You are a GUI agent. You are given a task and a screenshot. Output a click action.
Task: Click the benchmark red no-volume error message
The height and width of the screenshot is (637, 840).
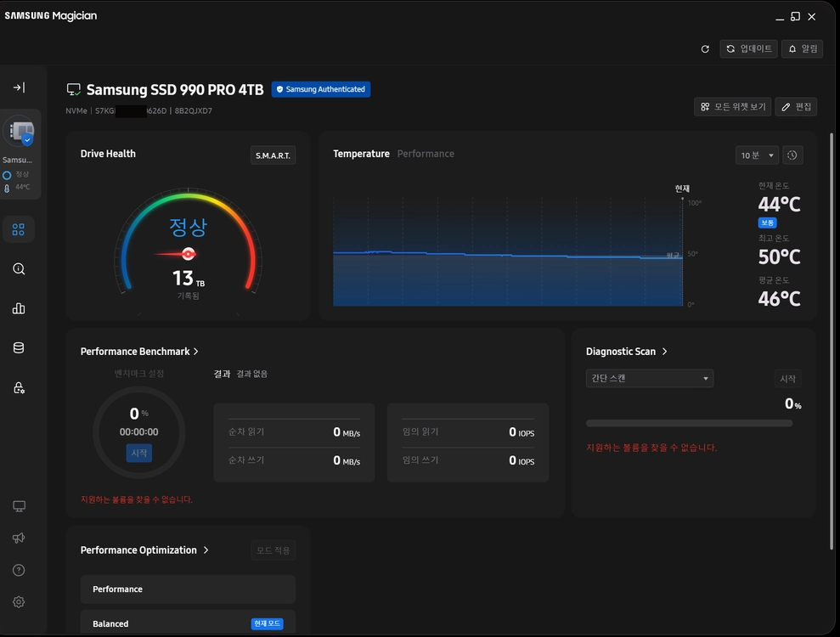[x=137, y=499]
